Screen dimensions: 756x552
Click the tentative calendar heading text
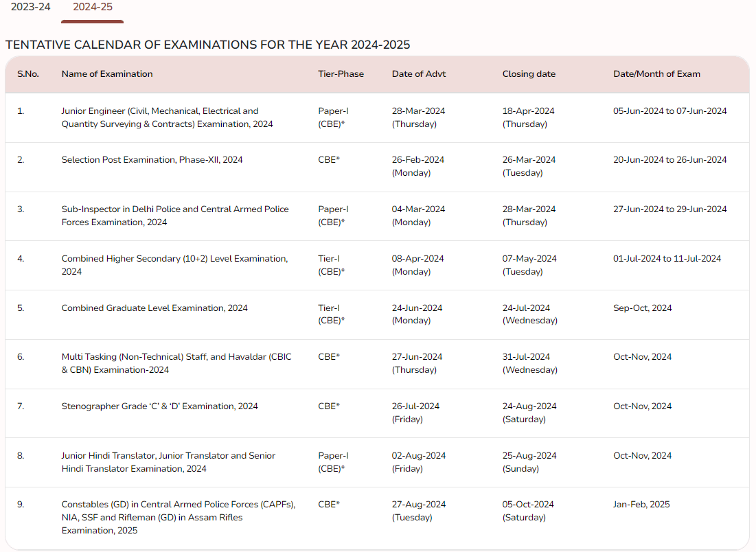click(x=207, y=45)
